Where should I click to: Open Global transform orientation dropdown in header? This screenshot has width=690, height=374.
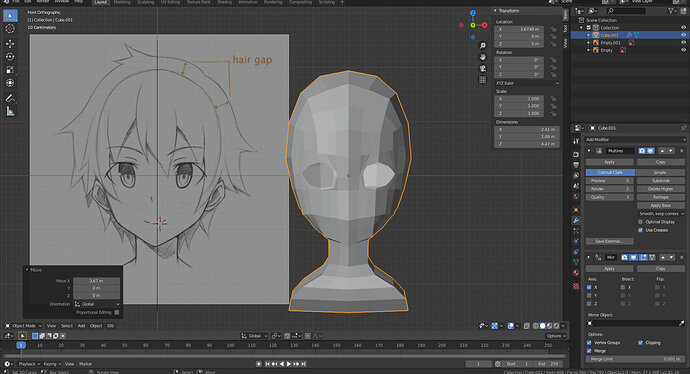[254, 336]
